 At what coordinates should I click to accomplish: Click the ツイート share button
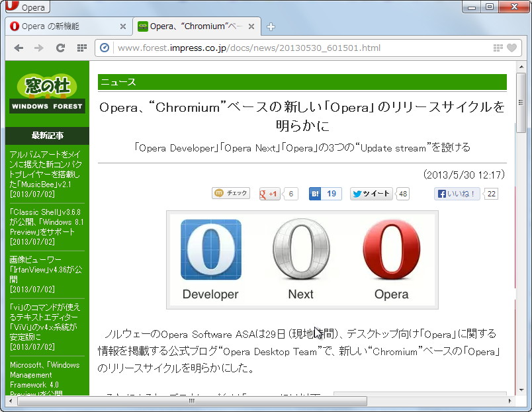point(371,194)
